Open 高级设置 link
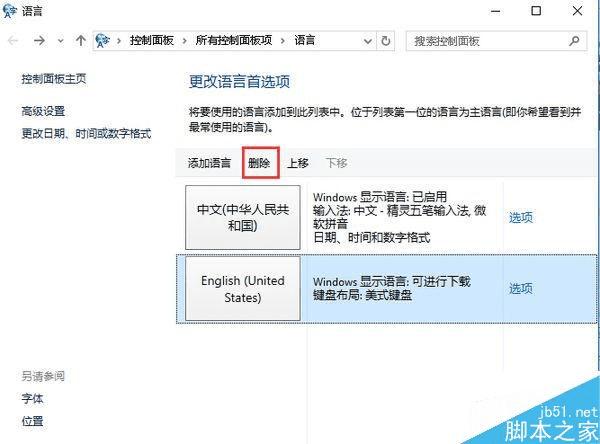The image size is (600, 444). (43, 111)
